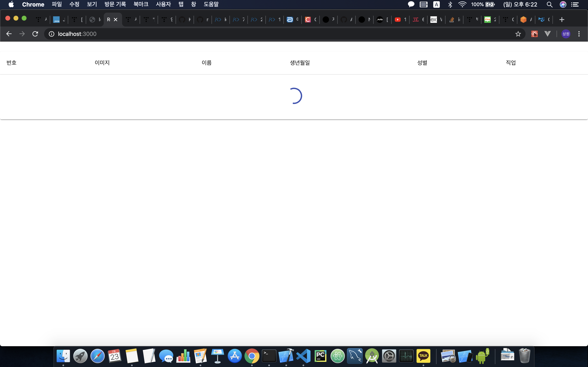Image resolution: width=588 pixels, height=367 pixels.
Task: Open the Wi-Fi status menu
Action: [462, 4]
